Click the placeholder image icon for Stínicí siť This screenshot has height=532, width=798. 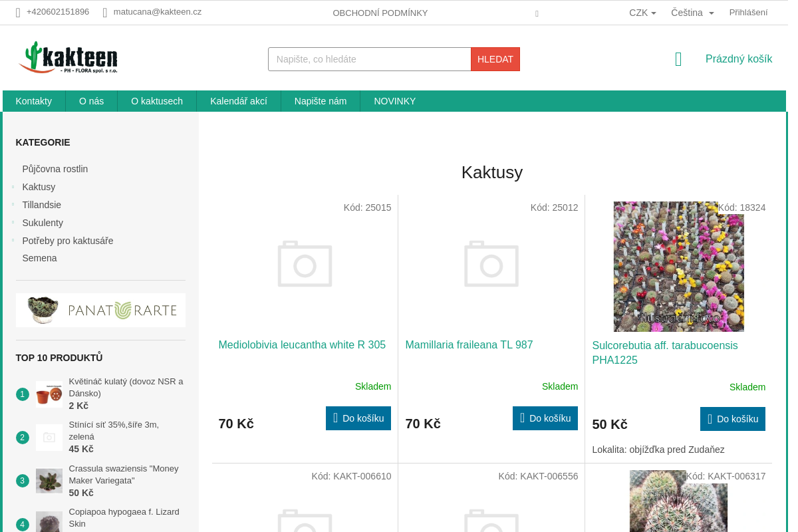tap(49, 438)
